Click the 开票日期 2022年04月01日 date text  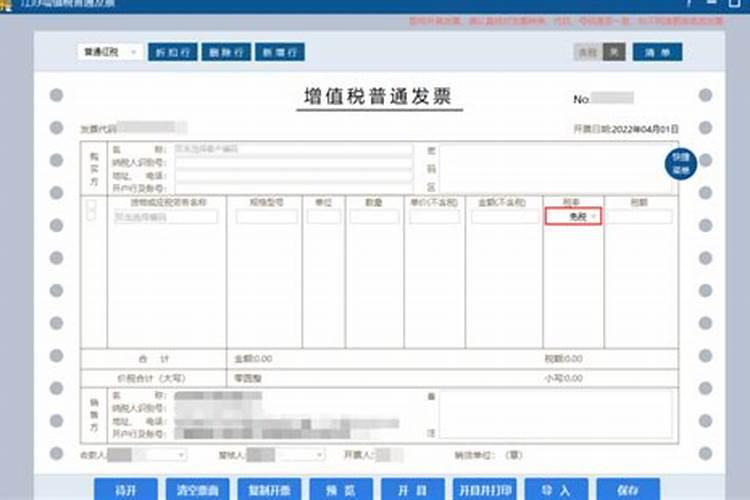pos(626,129)
